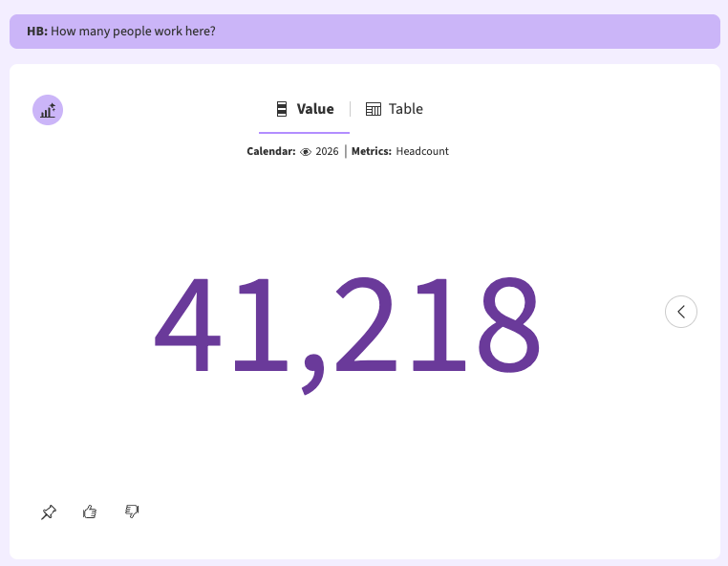Image resolution: width=728 pixels, height=566 pixels.
Task: Toggle the eye icon next to 2026
Action: coord(306,152)
